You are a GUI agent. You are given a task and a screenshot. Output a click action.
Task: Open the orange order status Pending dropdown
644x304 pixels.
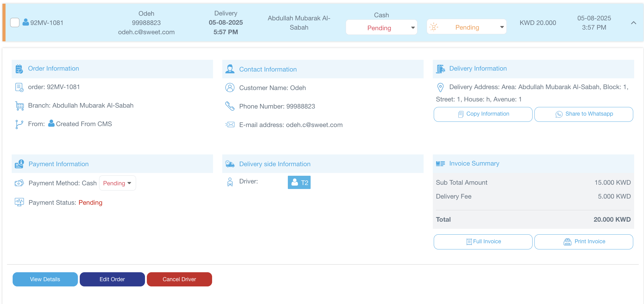click(x=466, y=27)
